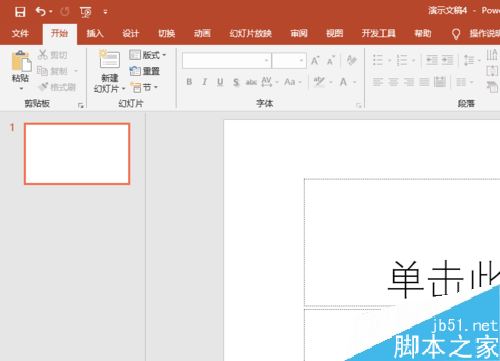The width and height of the screenshot is (500, 361).
Task: Click inside the font size box
Action: tap(289, 61)
